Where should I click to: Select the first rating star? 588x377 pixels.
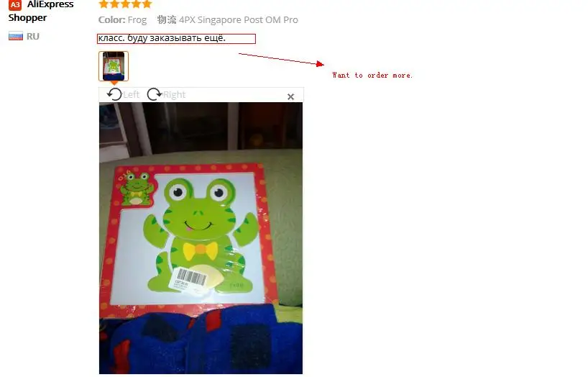point(104,4)
